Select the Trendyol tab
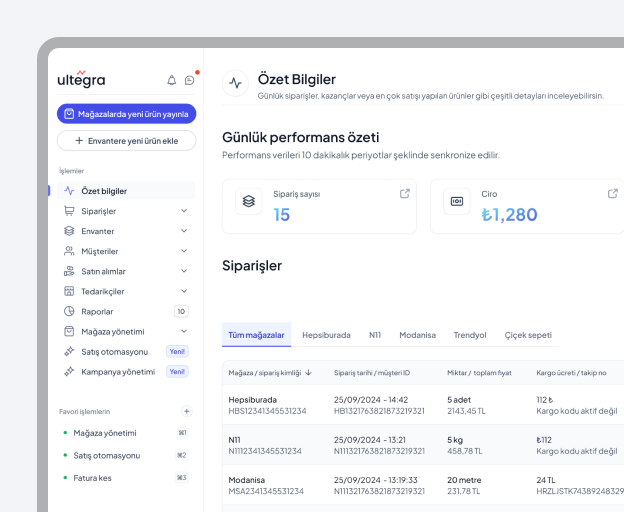Viewport: 624px width, 512px height. pos(469,335)
